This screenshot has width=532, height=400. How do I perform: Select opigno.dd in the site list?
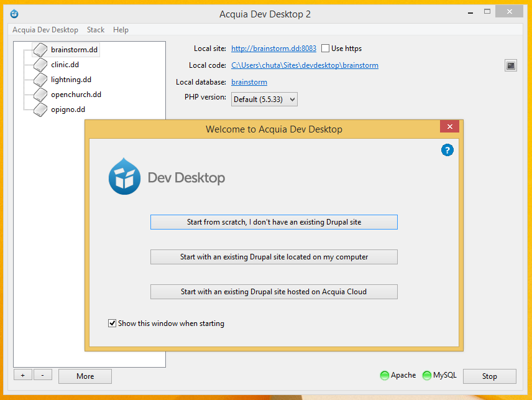pyautogui.click(x=68, y=109)
